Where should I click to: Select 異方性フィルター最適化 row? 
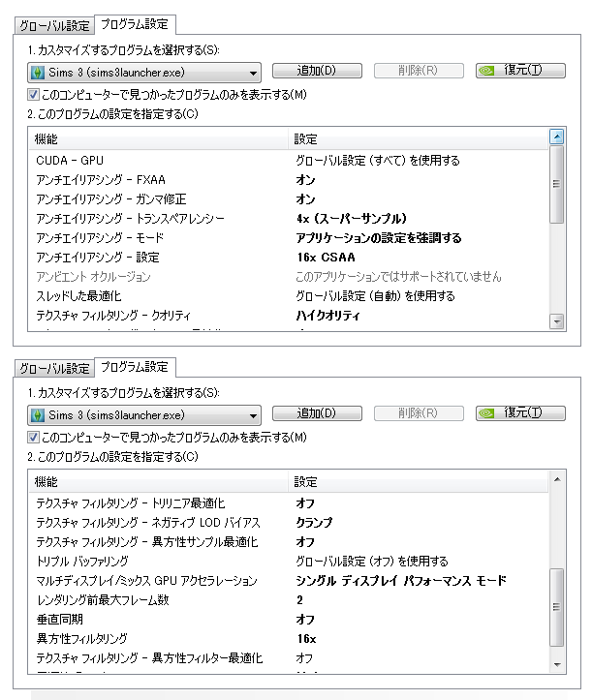(x=289, y=658)
